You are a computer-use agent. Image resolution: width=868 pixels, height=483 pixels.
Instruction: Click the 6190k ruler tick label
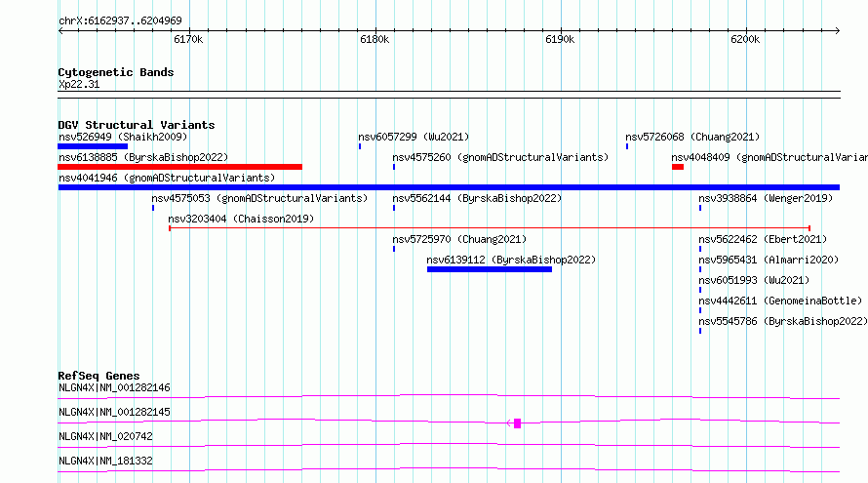(560, 39)
